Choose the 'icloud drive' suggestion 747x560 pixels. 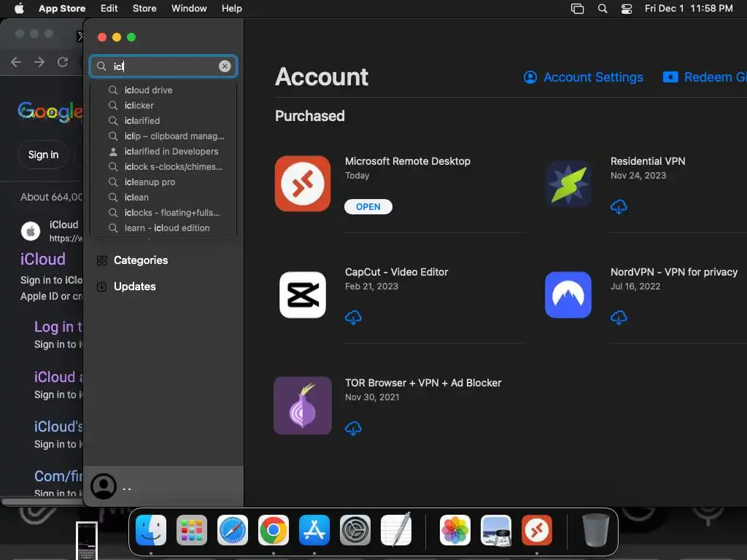[x=163, y=90]
